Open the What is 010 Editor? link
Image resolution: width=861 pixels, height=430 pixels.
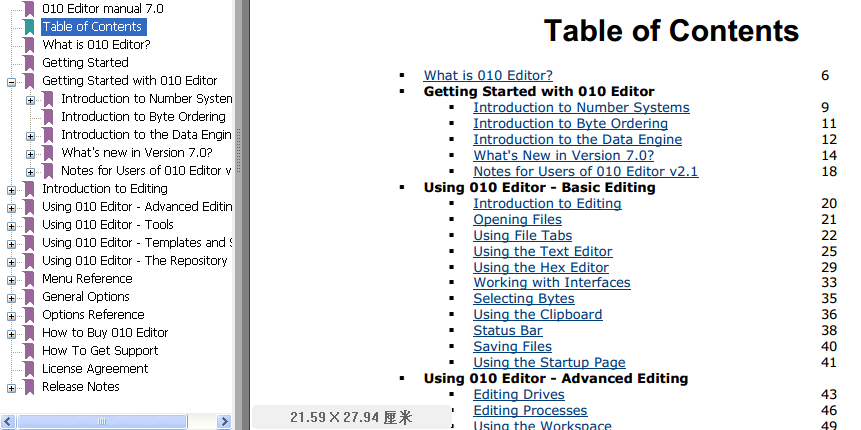tap(488, 75)
